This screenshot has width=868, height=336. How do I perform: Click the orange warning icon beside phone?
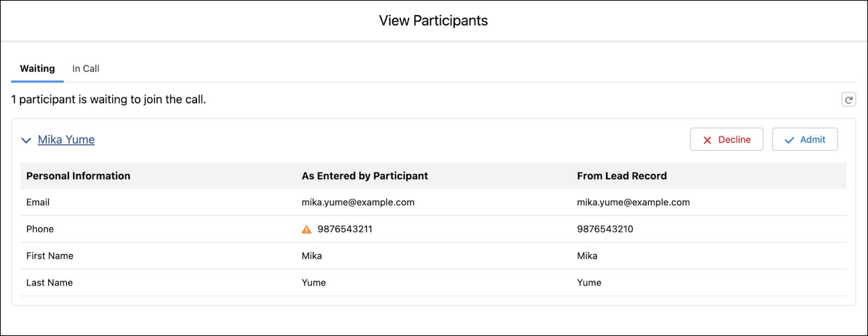coord(307,230)
